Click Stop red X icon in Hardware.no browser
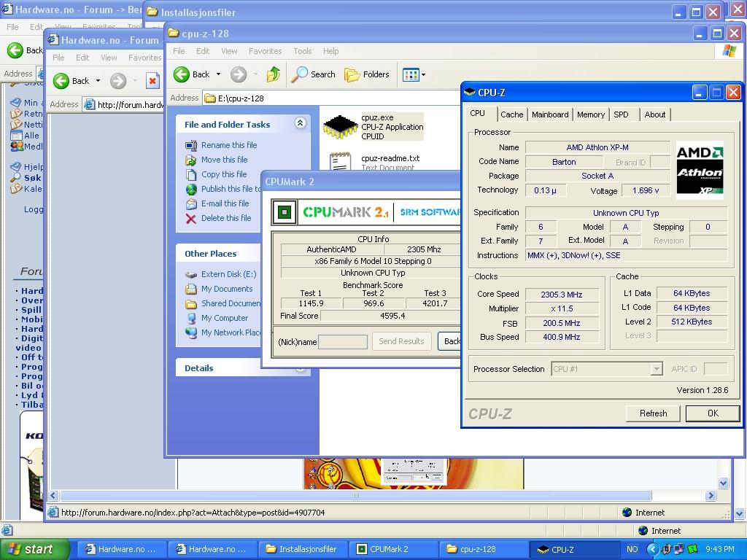This screenshot has width=747, height=560. point(152,81)
